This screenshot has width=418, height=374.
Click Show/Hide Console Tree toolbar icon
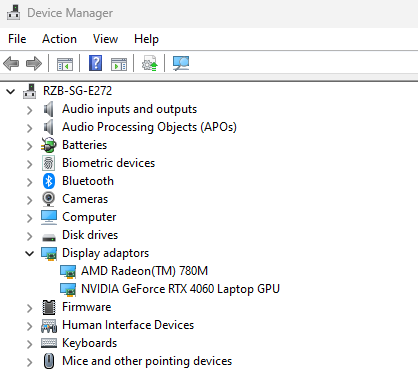[65, 64]
